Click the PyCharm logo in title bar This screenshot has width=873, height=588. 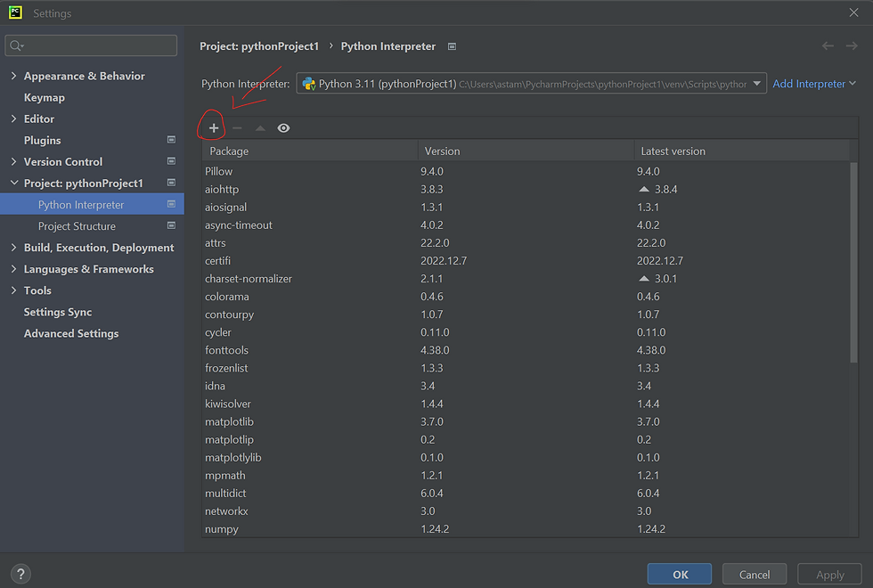click(16, 12)
